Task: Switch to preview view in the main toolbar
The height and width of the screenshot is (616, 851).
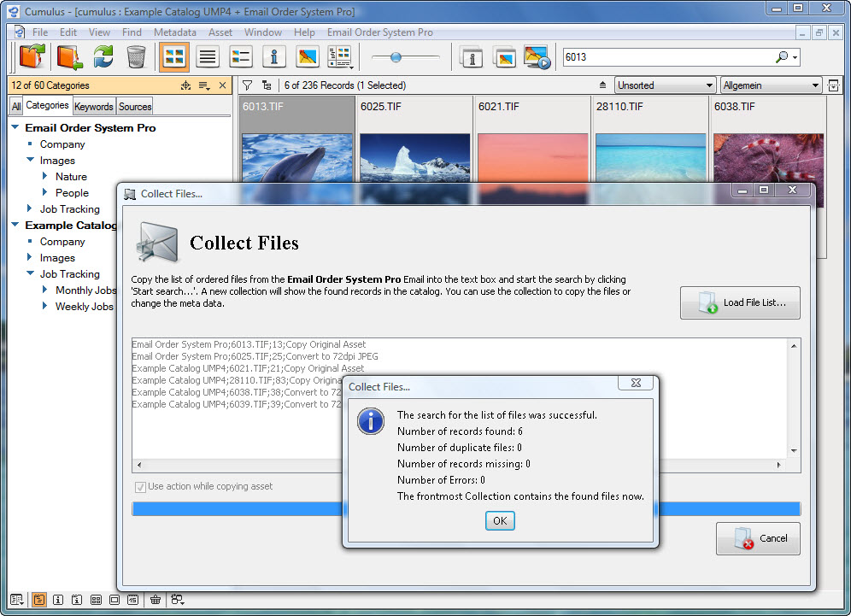Action: click(308, 57)
